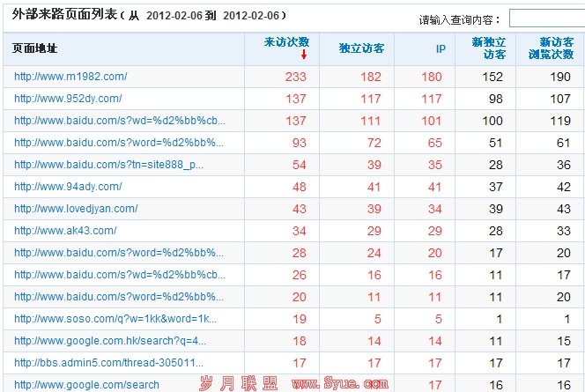585x392 pixels.
Task: Open the bbs.admin5.com thread link
Action: [x=108, y=363]
